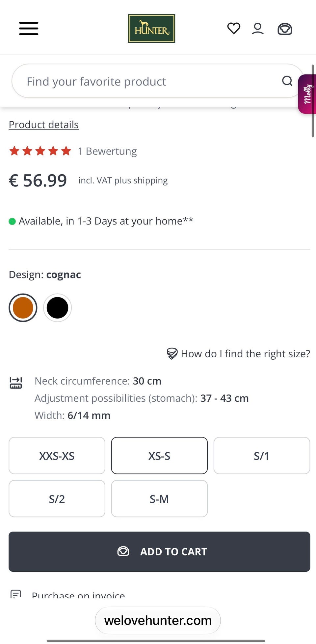
Task: Select size XXS-XS
Action: pyautogui.click(x=57, y=456)
